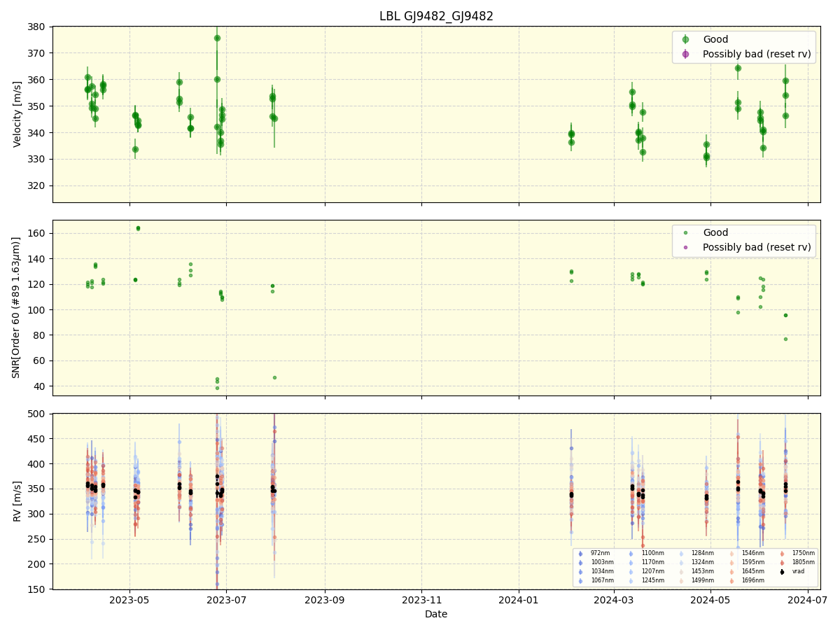Click Possibly bad (reset rv) in the SNR legend
The width and height of the screenshot is (840, 630).
pos(757,247)
